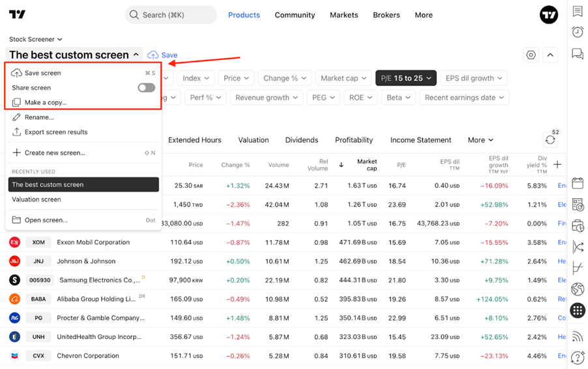Open the chats icon in right sidebar

point(578,53)
